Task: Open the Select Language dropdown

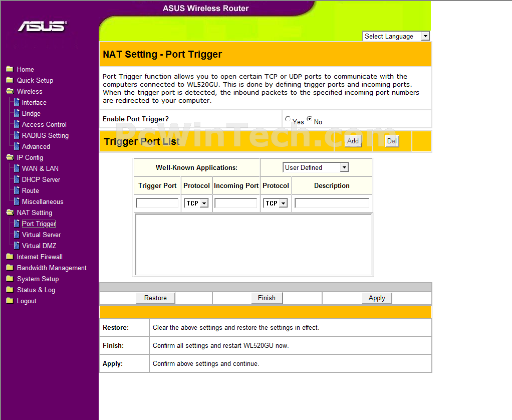Action: pos(396,36)
